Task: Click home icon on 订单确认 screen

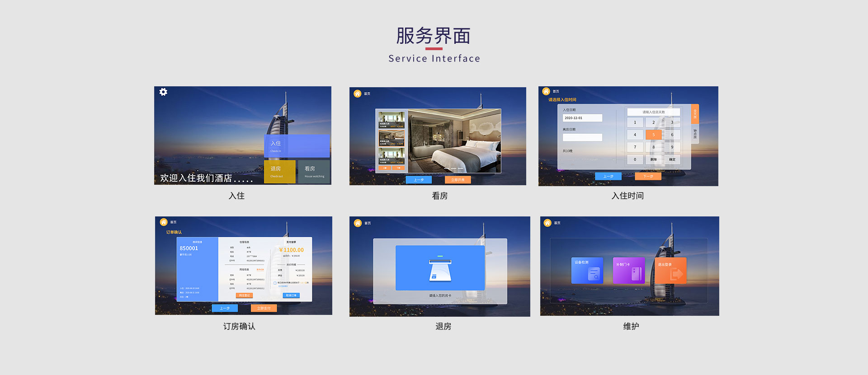Action: (x=164, y=222)
